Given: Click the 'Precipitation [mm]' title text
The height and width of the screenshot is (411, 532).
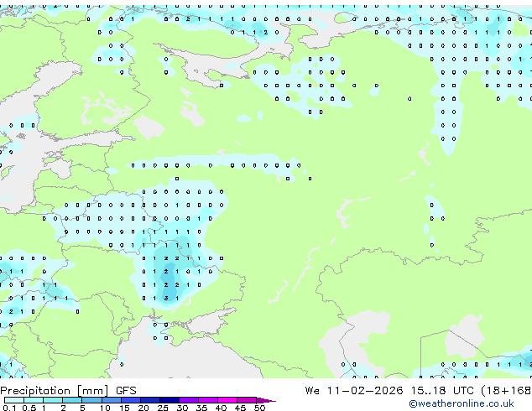Looking at the screenshot, I should click(x=55, y=391).
